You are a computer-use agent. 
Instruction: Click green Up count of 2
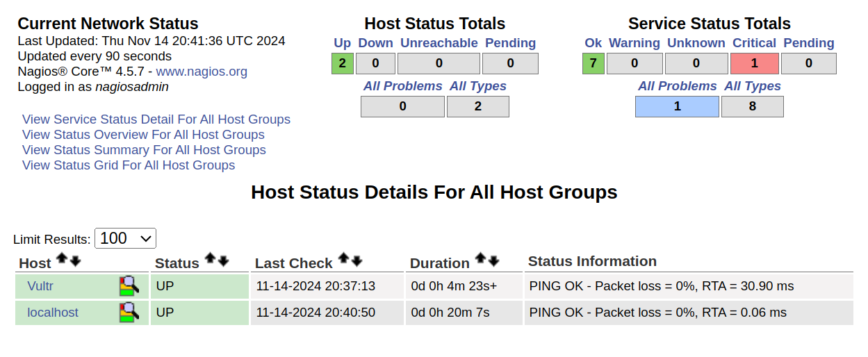pos(343,63)
